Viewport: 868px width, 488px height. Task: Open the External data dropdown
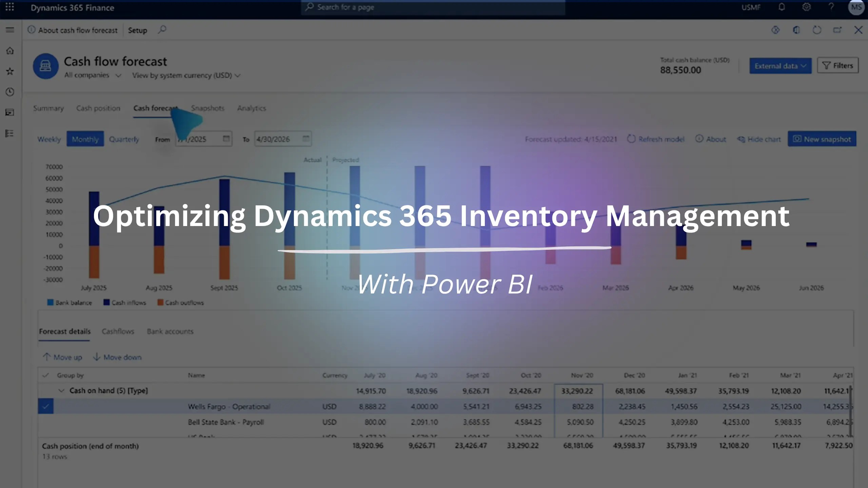click(x=780, y=66)
